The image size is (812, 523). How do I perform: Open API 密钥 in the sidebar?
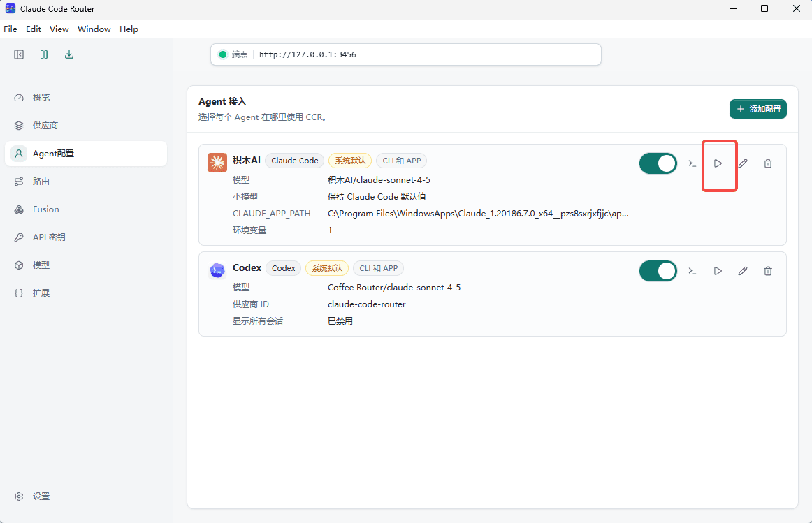[86, 237]
